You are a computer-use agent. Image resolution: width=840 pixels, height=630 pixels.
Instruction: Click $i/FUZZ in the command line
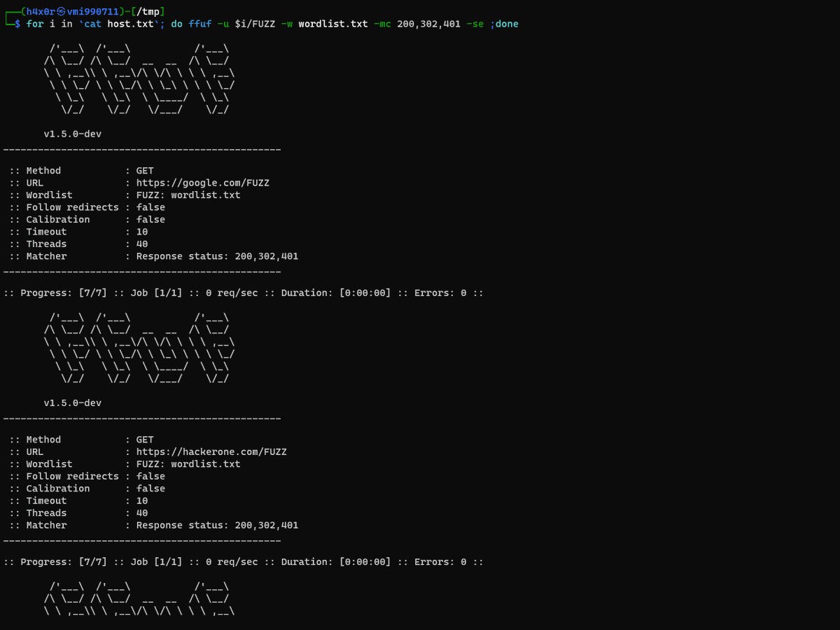pos(255,24)
